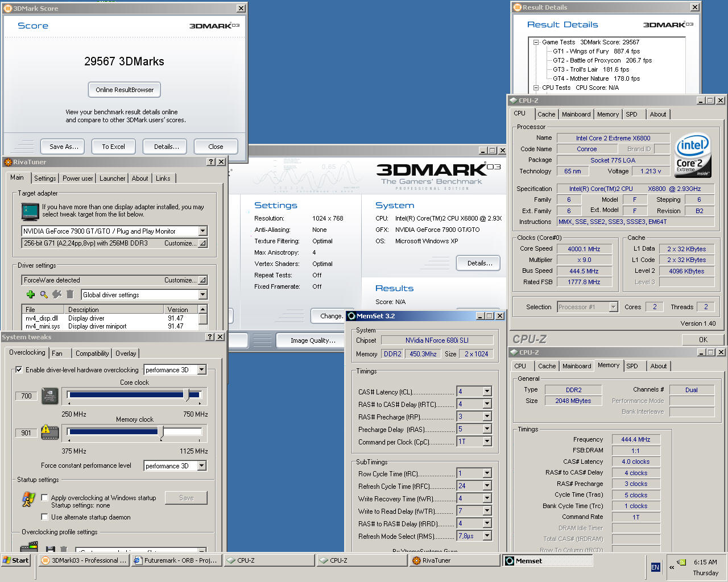Open SPD tab in lower CPU-Z window
This screenshot has height=582, width=728.
632,366
